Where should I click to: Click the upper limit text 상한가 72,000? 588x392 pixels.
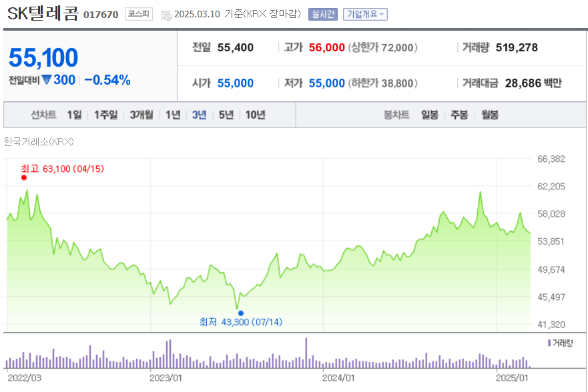coord(382,47)
